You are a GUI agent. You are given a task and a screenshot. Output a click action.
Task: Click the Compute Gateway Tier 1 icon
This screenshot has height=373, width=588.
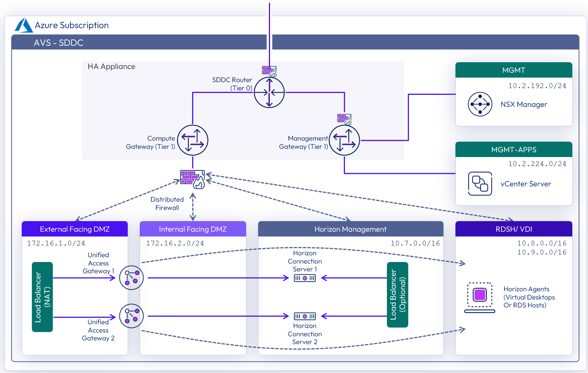[x=193, y=140]
